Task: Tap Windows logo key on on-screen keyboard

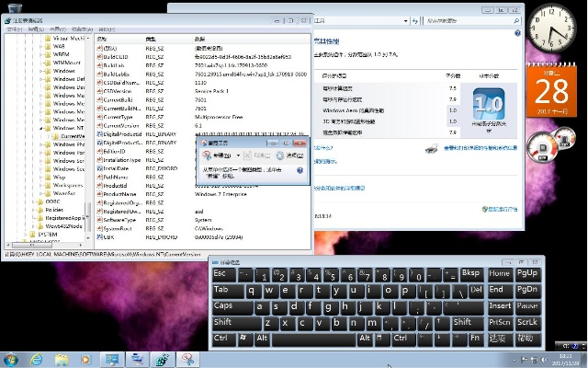Action: [244, 338]
